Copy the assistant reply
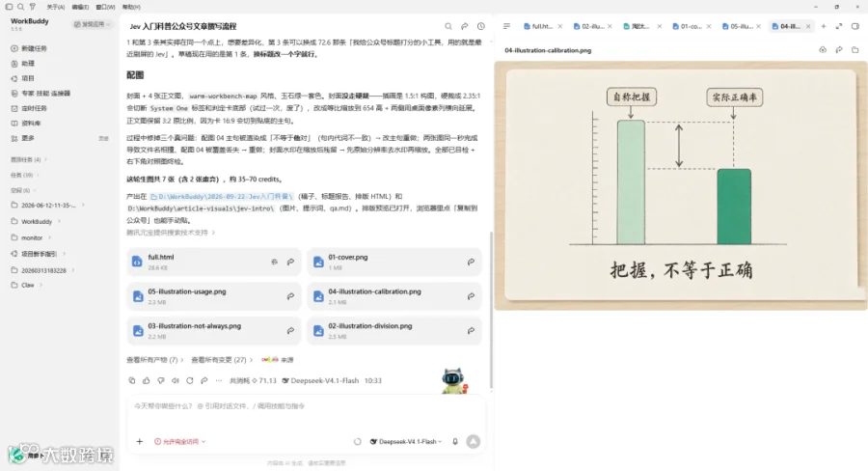 point(132,380)
